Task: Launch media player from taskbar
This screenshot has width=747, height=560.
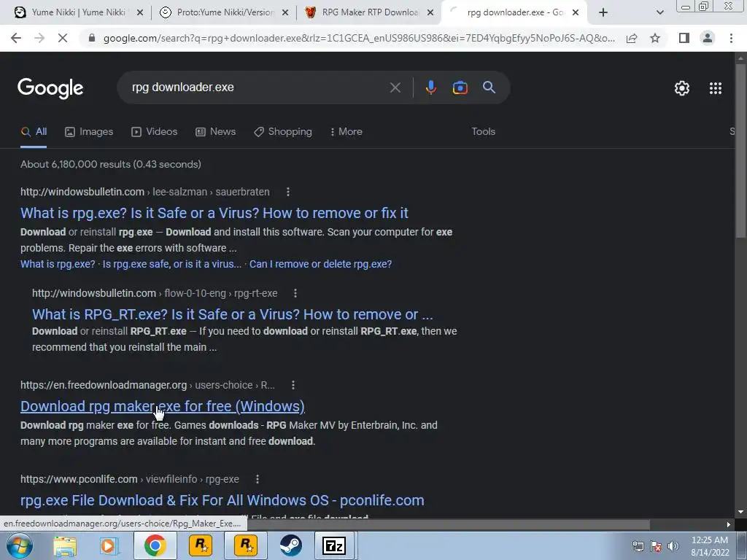Action: point(109,545)
